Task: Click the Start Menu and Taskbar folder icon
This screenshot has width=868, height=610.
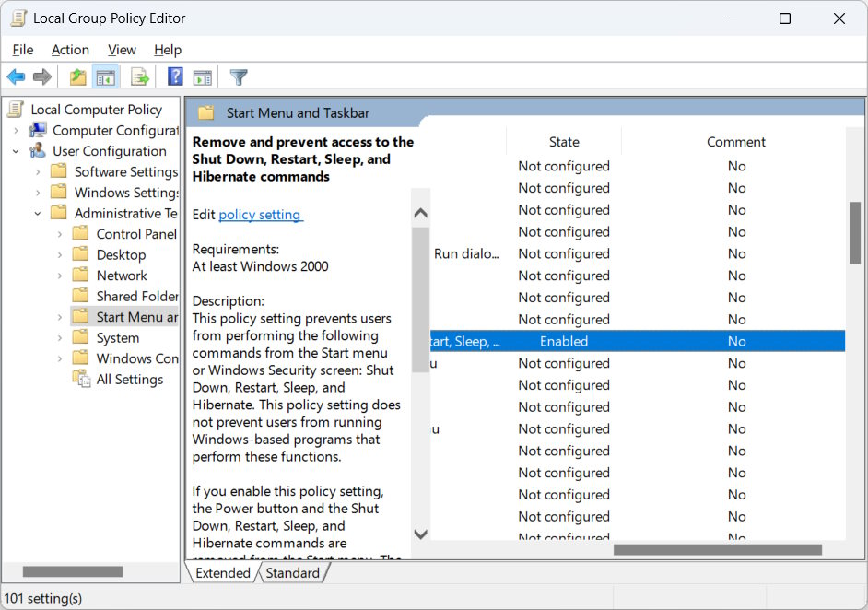Action: pyautogui.click(x=78, y=316)
